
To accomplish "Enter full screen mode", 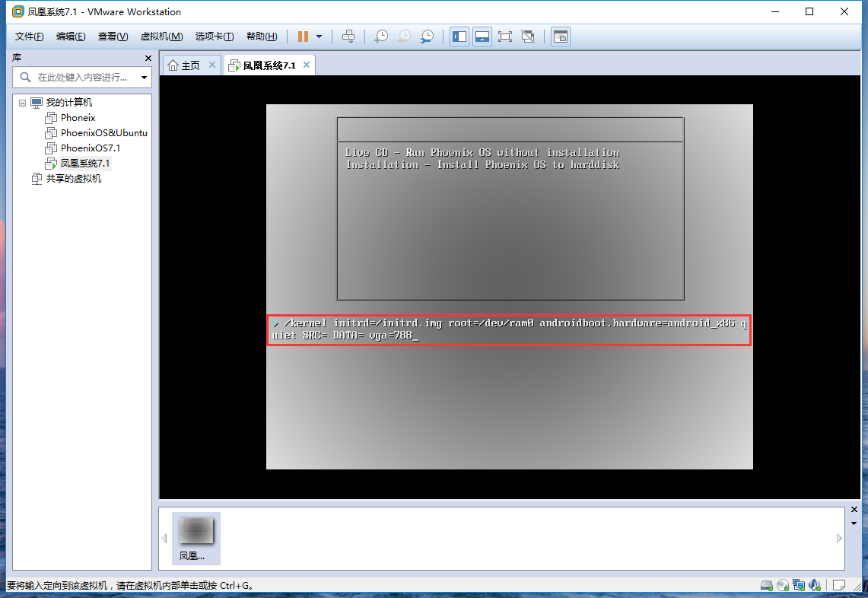I will click(x=505, y=37).
